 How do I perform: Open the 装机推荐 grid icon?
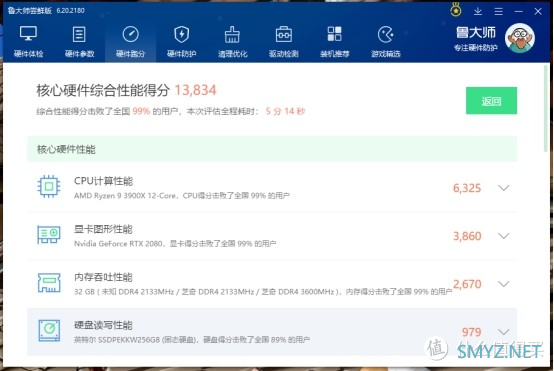pyautogui.click(x=334, y=34)
